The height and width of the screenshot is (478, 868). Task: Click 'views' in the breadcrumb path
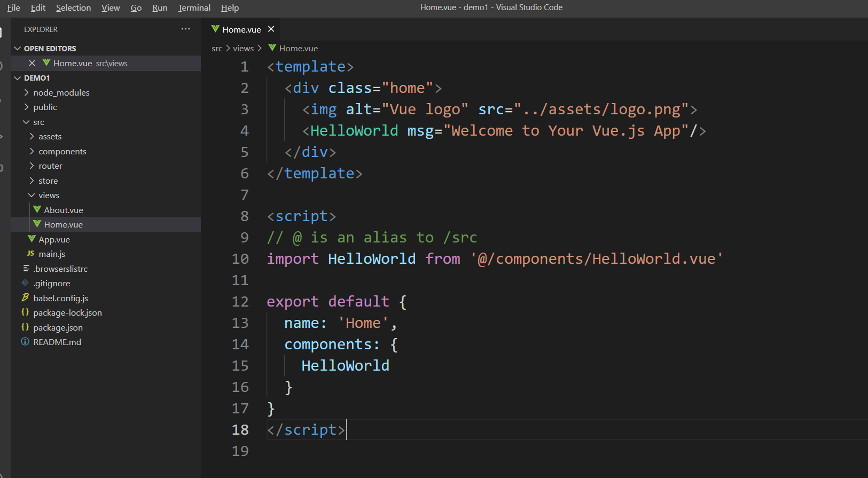point(243,49)
